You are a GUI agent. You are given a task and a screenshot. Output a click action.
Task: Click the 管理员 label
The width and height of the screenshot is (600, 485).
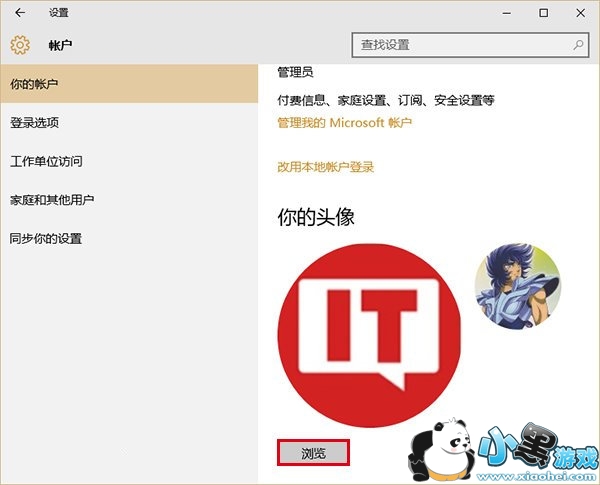(x=295, y=72)
